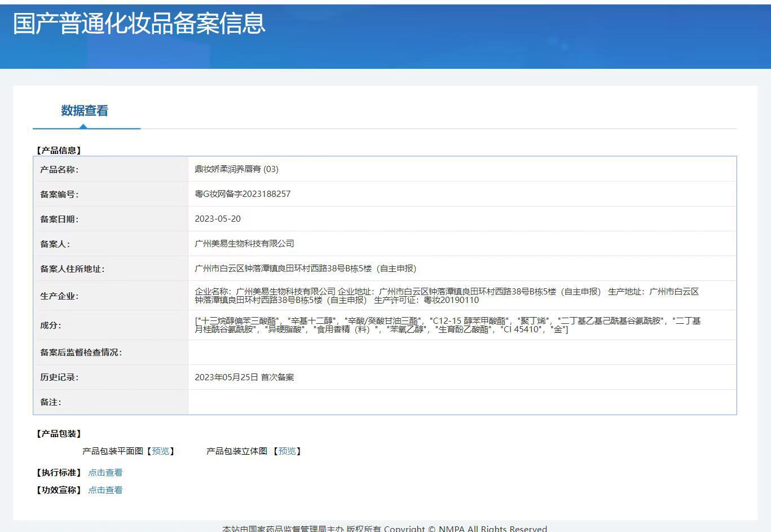Click the 备案后监督检查情况 row label
771x532 pixels.
click(x=81, y=353)
